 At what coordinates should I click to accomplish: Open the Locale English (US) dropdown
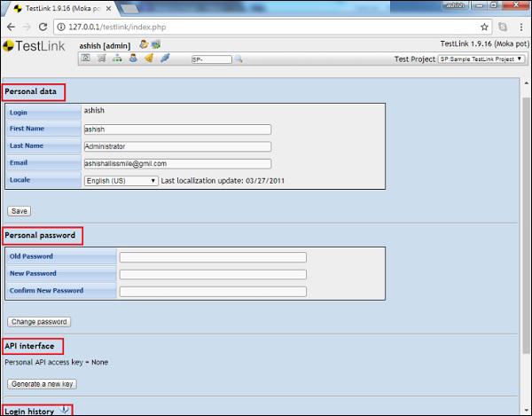coord(121,180)
